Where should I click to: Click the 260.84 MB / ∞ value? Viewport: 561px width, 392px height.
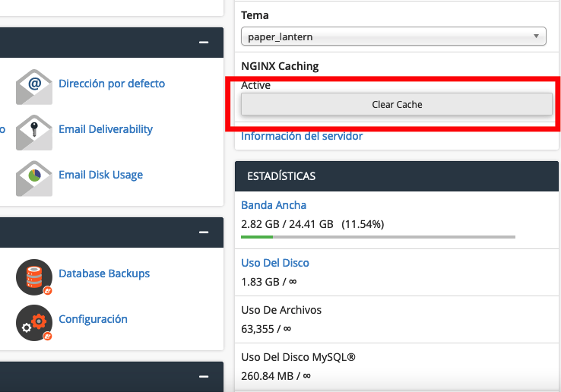pyautogui.click(x=276, y=376)
